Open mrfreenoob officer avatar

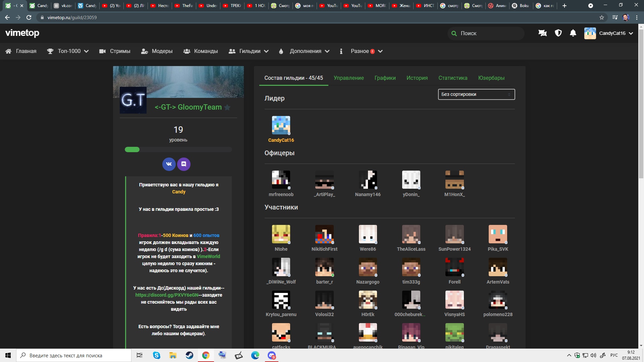281,180
